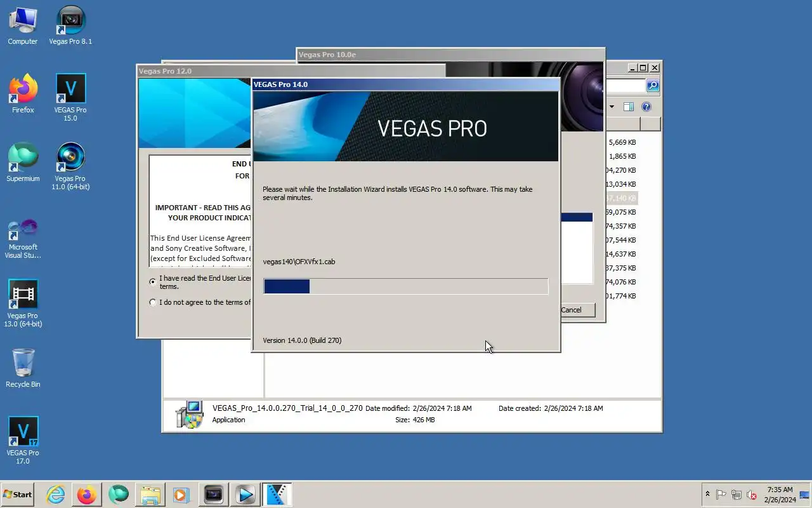Image resolution: width=812 pixels, height=508 pixels.
Task: Toggle the Explorer preview pane icon
Action: [629, 107]
